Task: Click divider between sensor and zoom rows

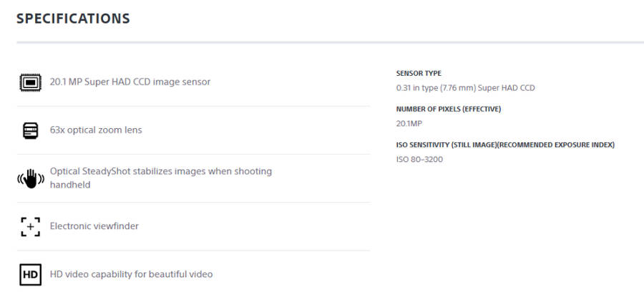Action: pos(193,106)
